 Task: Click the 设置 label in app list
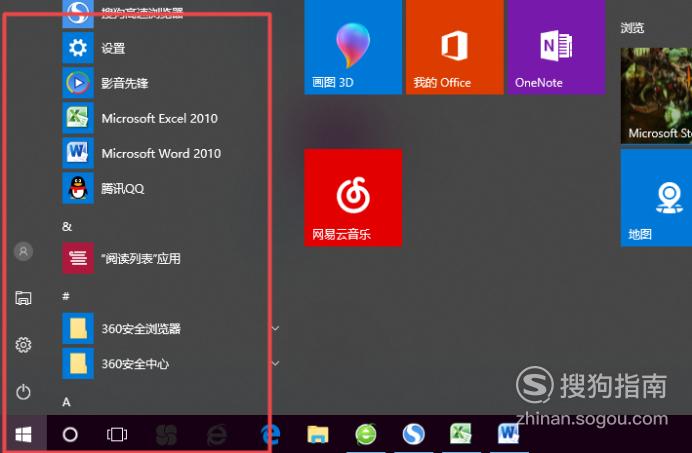[113, 48]
